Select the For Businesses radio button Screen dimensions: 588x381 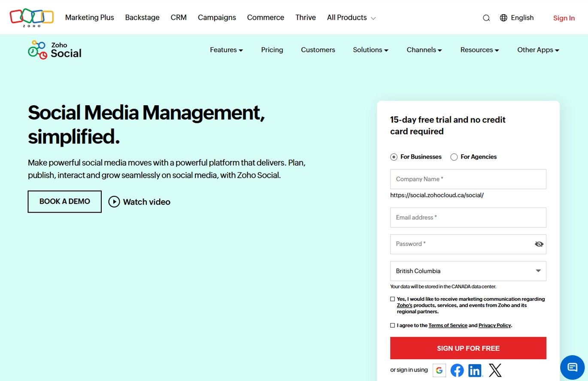394,157
